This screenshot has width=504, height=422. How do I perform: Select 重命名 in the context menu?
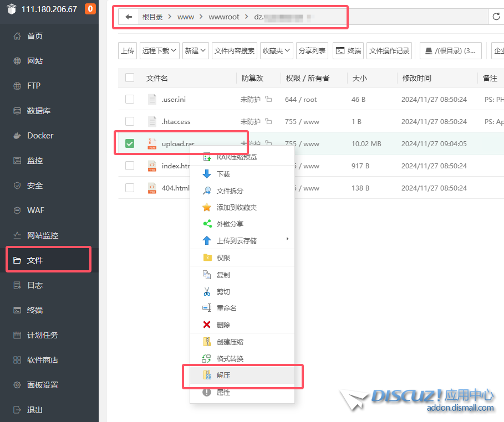(226, 308)
